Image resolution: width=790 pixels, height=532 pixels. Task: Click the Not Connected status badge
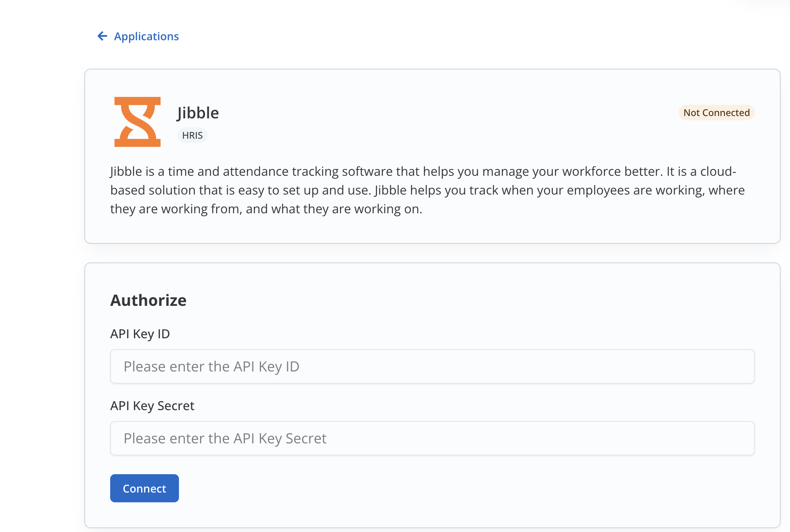click(x=717, y=112)
